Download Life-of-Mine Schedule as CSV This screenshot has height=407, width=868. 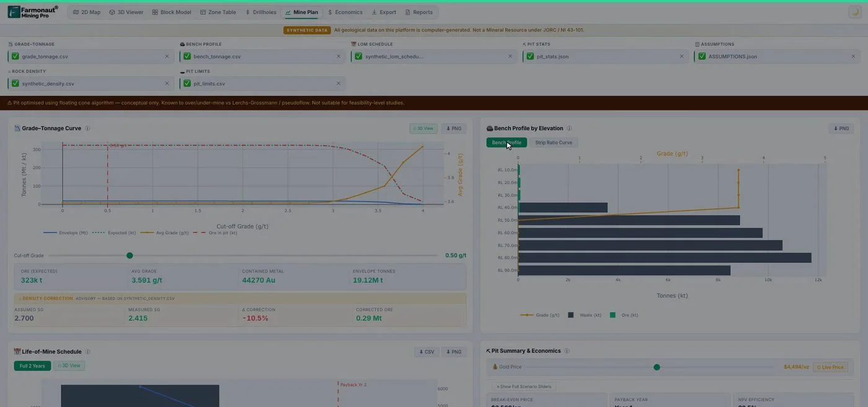[426, 352]
